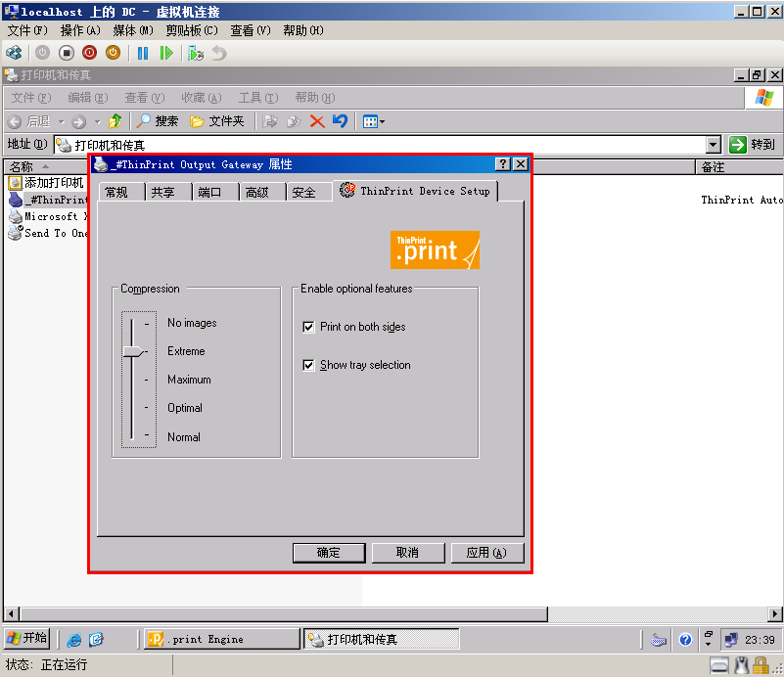This screenshot has width=784, height=677.
Task: Select the Send To OneNote printer item
Action: click(49, 233)
